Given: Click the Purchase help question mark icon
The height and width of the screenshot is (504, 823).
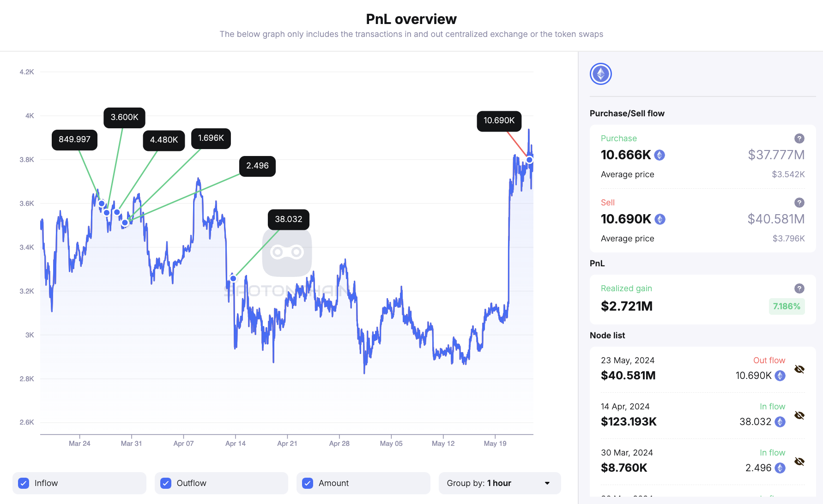Looking at the screenshot, I should coord(799,138).
